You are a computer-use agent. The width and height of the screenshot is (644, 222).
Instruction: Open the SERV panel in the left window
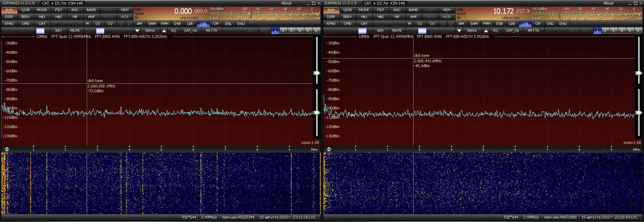click(x=25, y=17)
